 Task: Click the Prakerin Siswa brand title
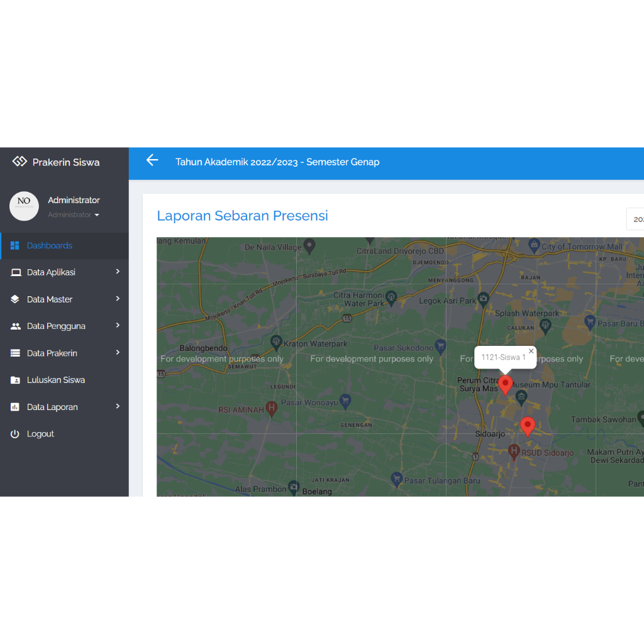[65, 162]
